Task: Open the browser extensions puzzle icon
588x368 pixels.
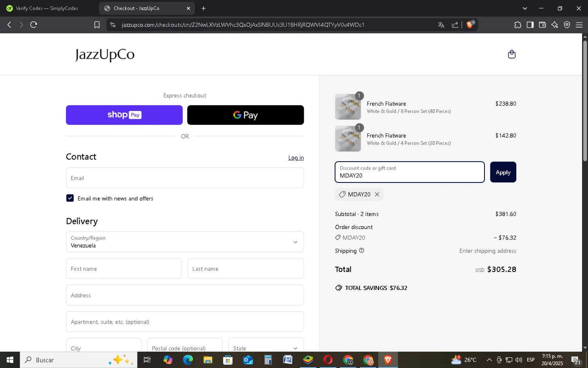Action: pos(518,25)
